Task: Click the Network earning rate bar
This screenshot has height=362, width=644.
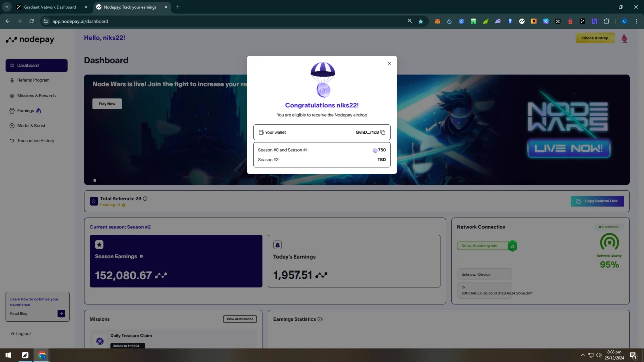Action: 482,246
